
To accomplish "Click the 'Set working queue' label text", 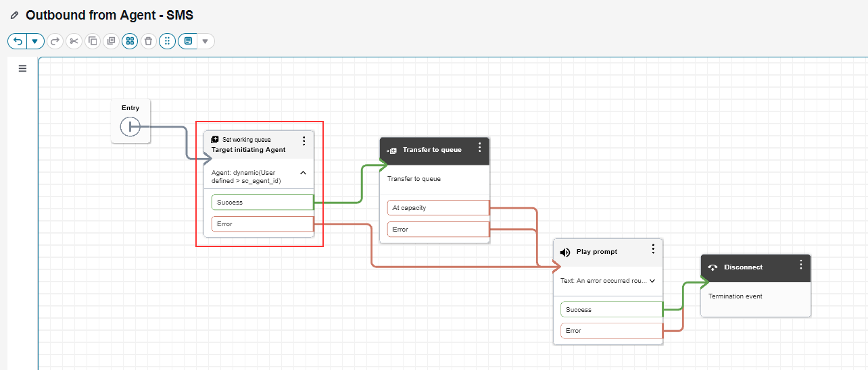I will click(246, 140).
